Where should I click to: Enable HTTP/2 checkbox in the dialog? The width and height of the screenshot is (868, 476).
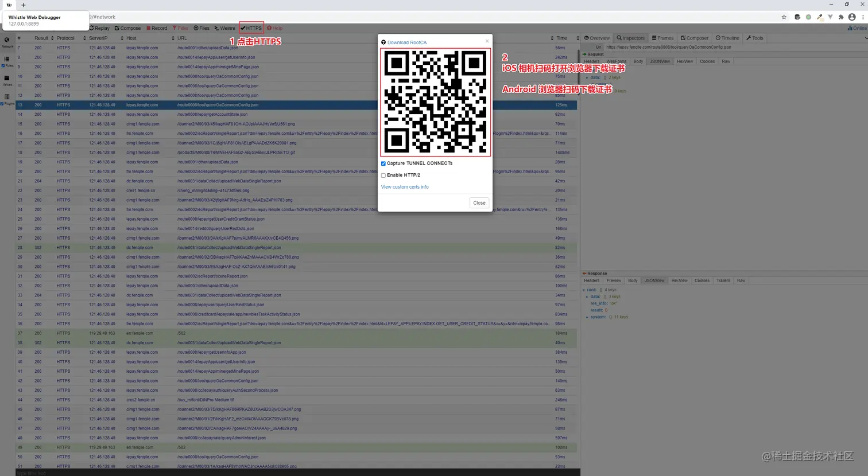tap(383, 175)
